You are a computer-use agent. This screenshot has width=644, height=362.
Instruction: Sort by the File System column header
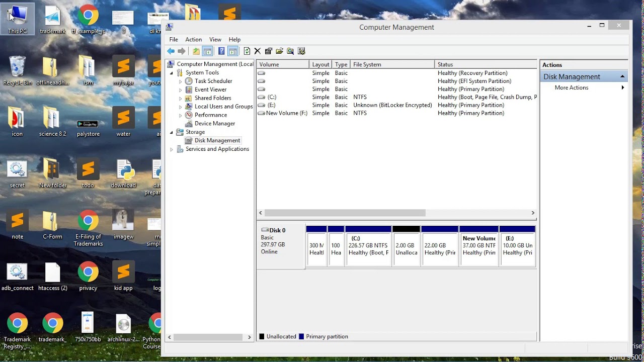tap(392, 64)
